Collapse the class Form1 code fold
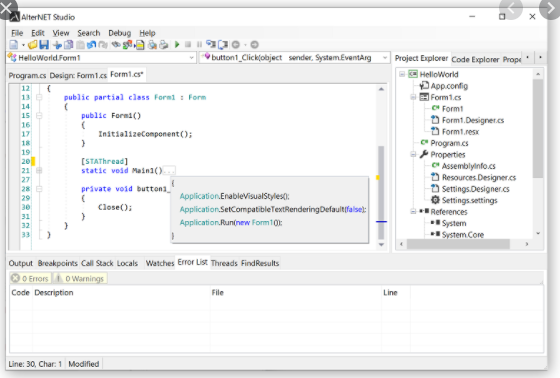The image size is (560, 378). pos(39,97)
